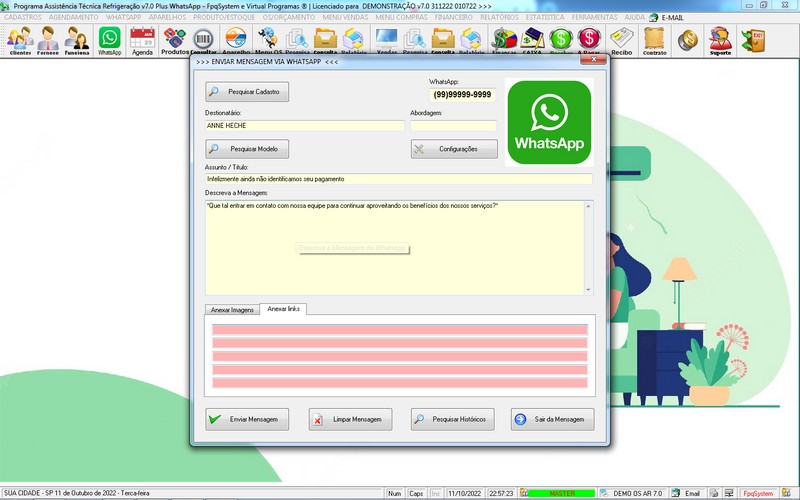The image size is (800, 500).
Task: Open the Menu OS tools icon
Action: tap(268, 40)
